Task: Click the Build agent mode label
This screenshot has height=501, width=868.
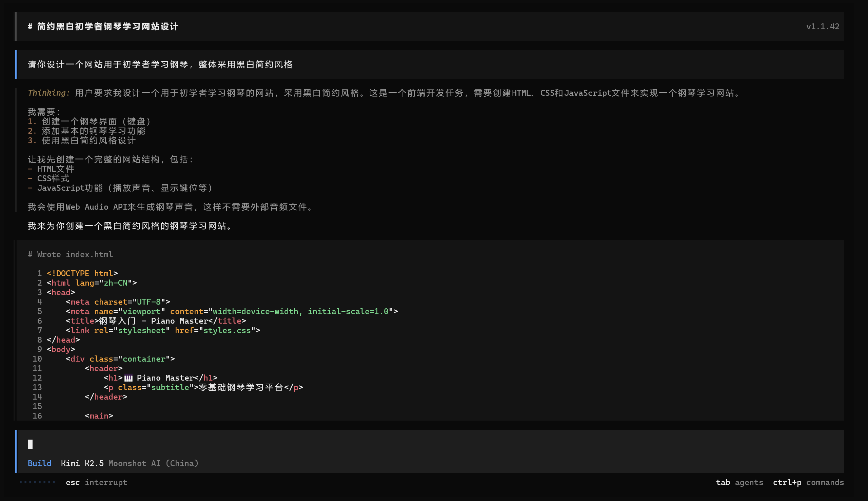Action: click(39, 463)
